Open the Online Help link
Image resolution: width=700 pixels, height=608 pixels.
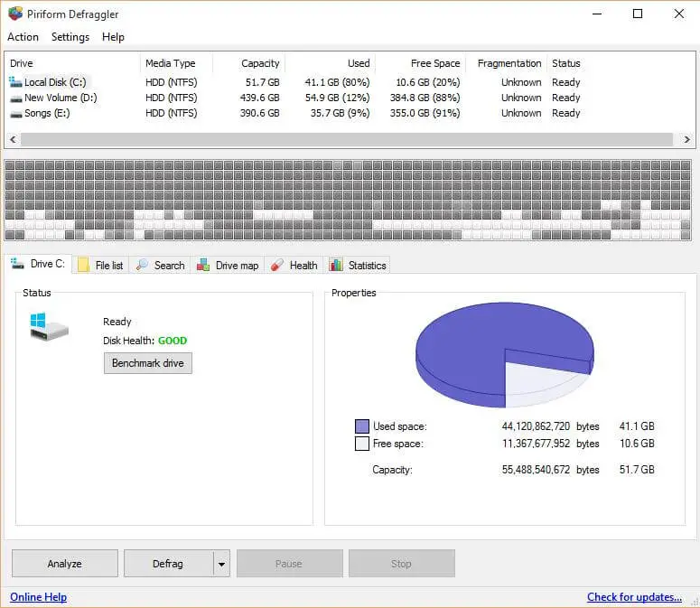click(x=39, y=597)
